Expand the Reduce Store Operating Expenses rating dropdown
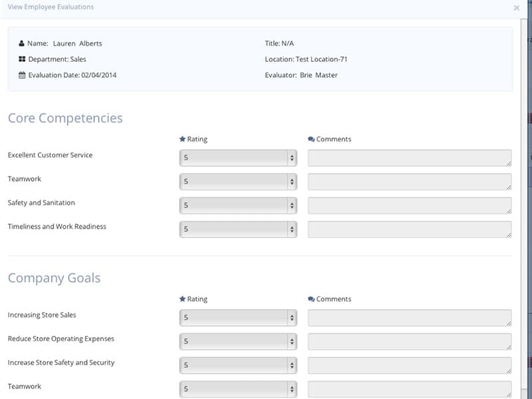This screenshot has width=532, height=399. coord(238,341)
